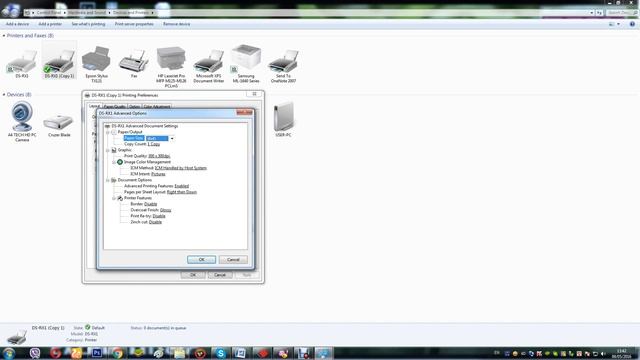Click the ICM Intent 'Pictures' value

pos(158,174)
